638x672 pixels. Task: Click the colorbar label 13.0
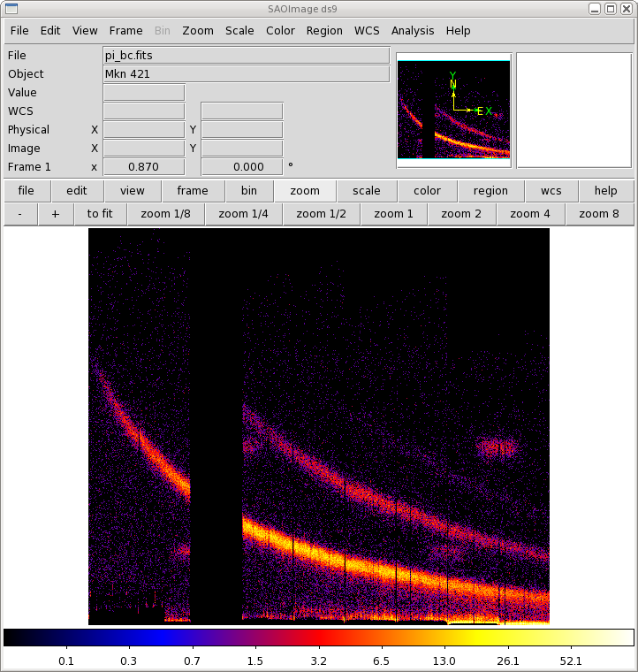[444, 661]
